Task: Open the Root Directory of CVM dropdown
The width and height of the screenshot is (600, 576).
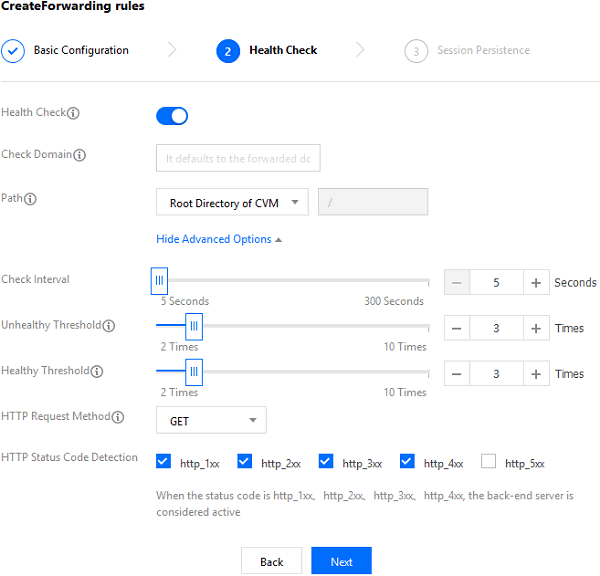Action: coord(232,203)
